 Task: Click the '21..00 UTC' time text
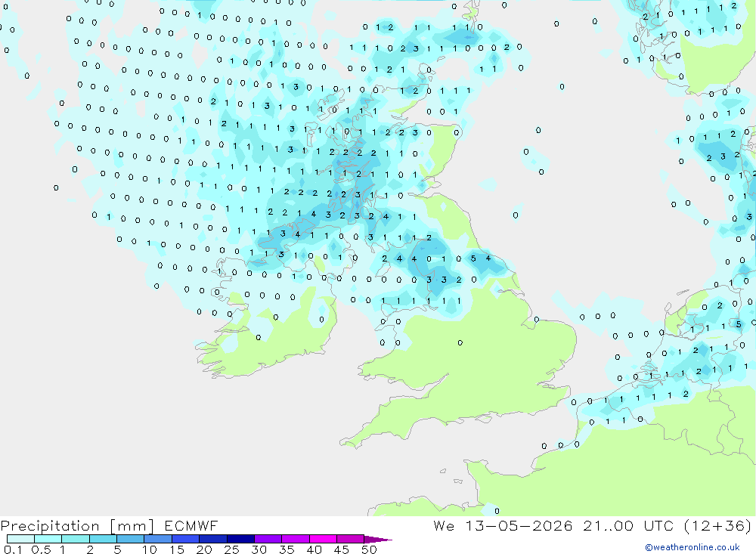coord(628,525)
